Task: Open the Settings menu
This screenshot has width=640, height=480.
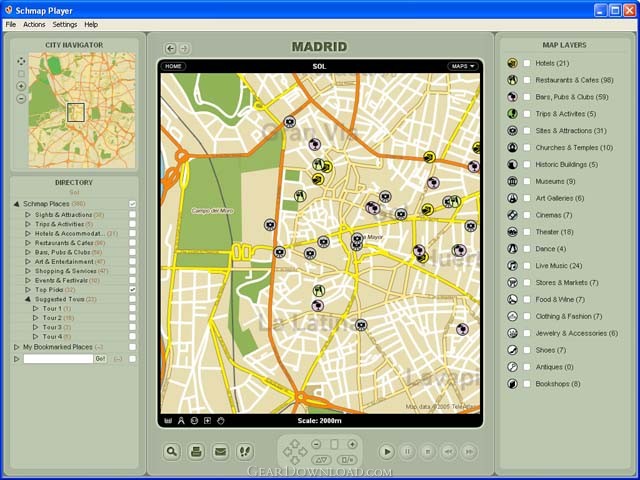Action: click(x=64, y=24)
